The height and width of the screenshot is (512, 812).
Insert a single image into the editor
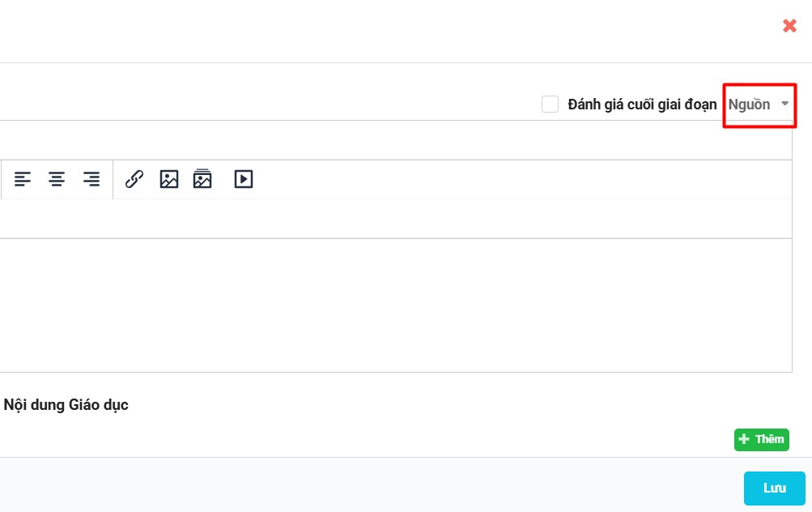[168, 179]
